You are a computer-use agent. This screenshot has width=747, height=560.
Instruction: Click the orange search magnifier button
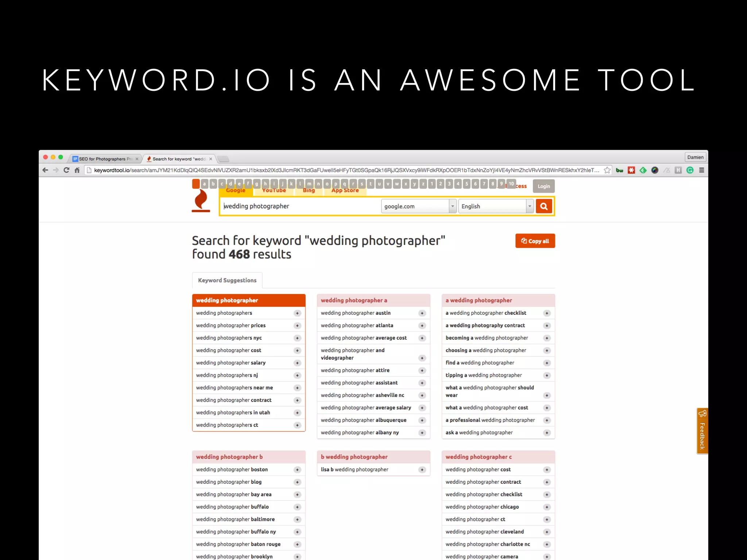[543, 206]
